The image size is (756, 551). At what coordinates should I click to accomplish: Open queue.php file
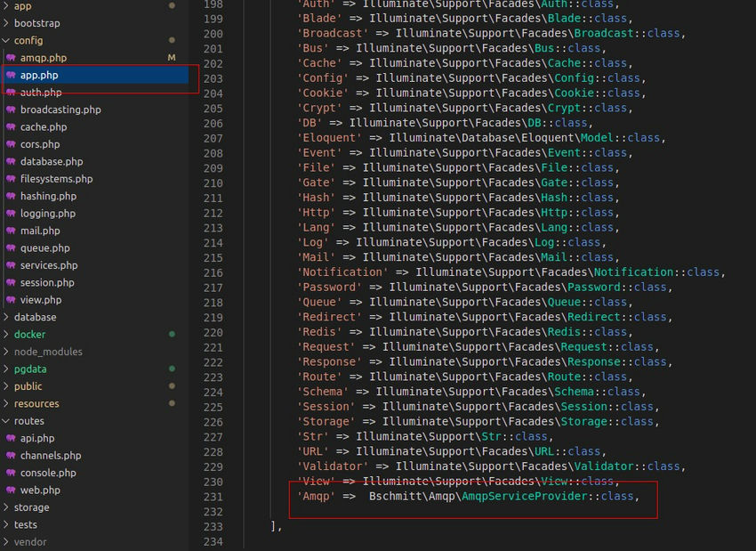pyautogui.click(x=44, y=248)
